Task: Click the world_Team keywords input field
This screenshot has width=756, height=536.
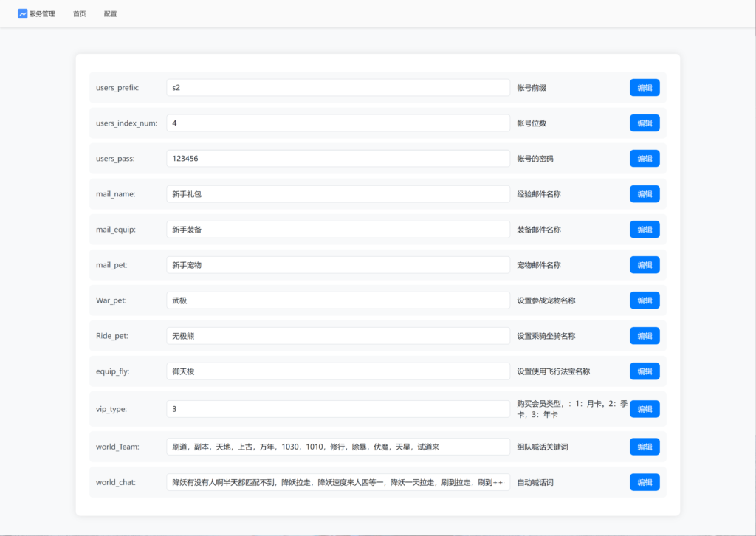Action: click(x=337, y=447)
